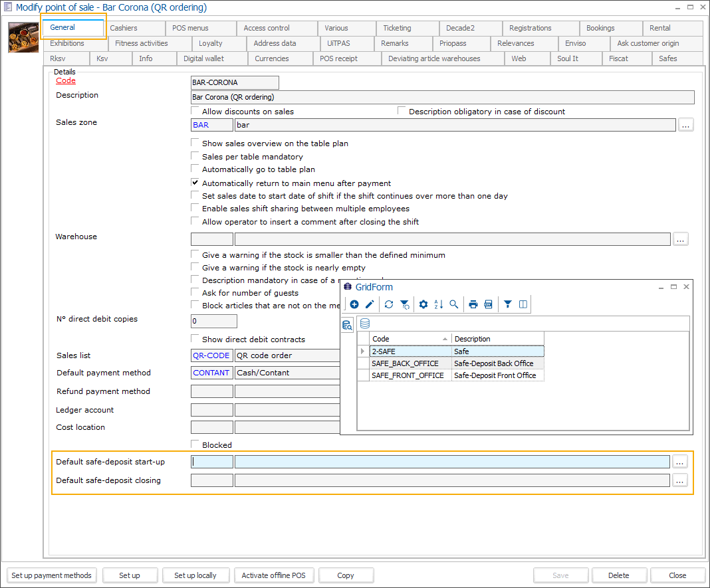Uncheck Automatically return to main menu after payment
This screenshot has width=710, height=588.
tap(195, 183)
